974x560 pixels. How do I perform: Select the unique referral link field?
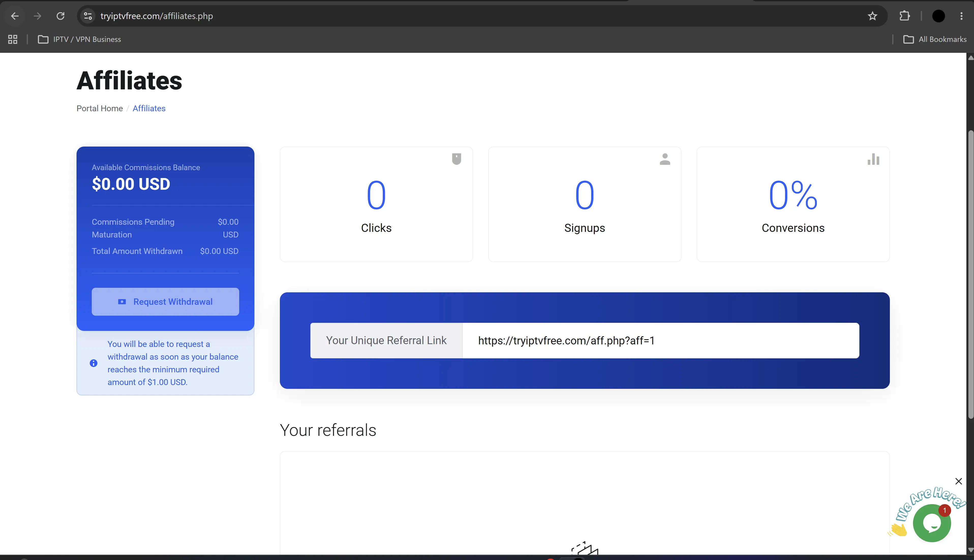(661, 340)
